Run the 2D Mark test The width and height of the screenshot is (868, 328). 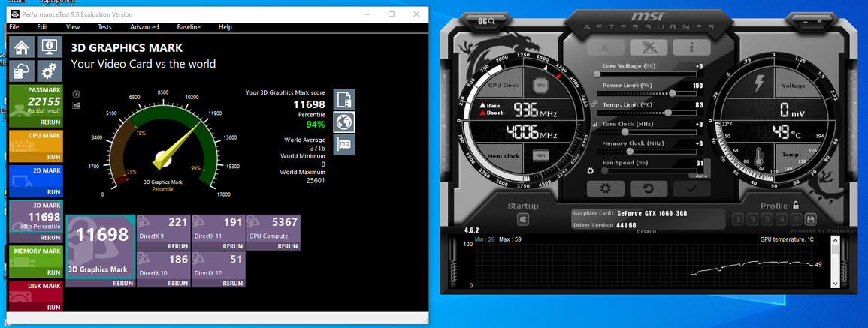53,192
